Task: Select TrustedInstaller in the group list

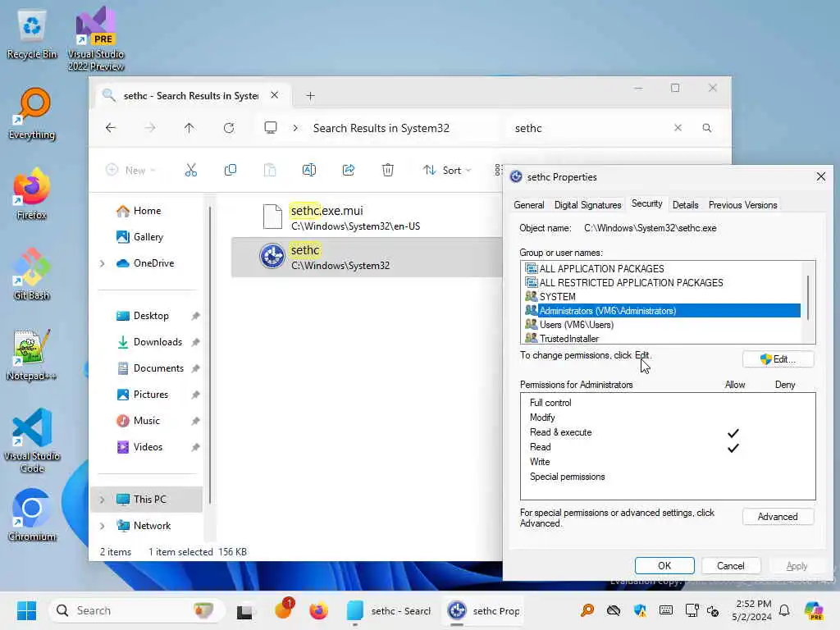Action: pos(662,339)
